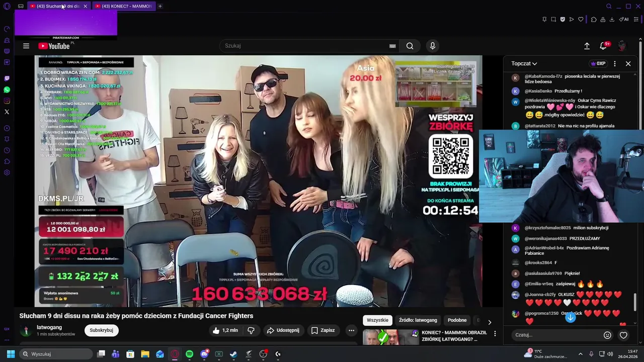Open WhatsApp in the Opera sidebar

click(7, 89)
